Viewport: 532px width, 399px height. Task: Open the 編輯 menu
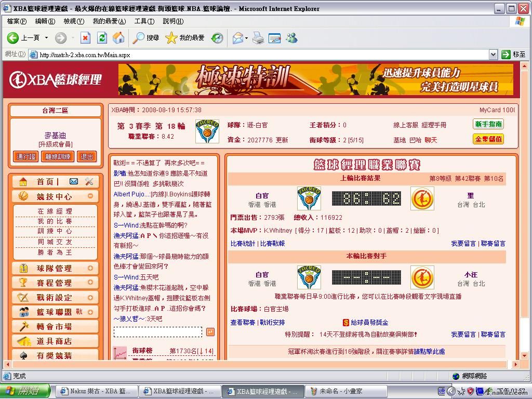click(x=45, y=21)
